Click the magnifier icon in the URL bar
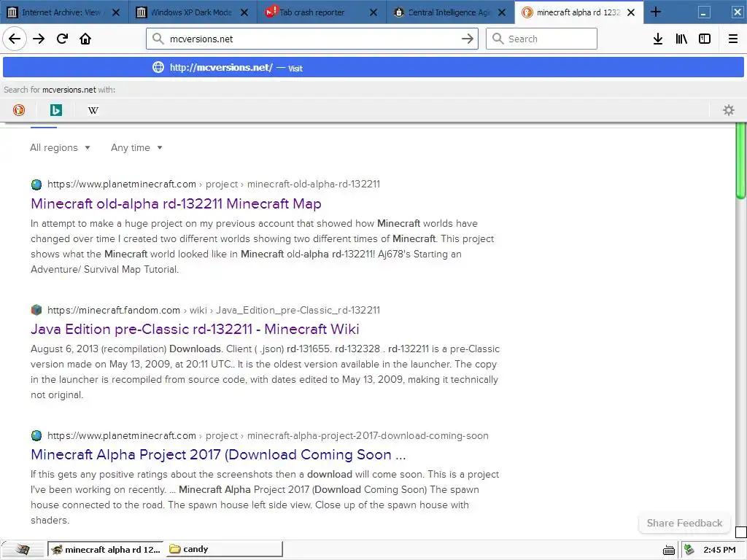The image size is (747, 560). point(158,39)
